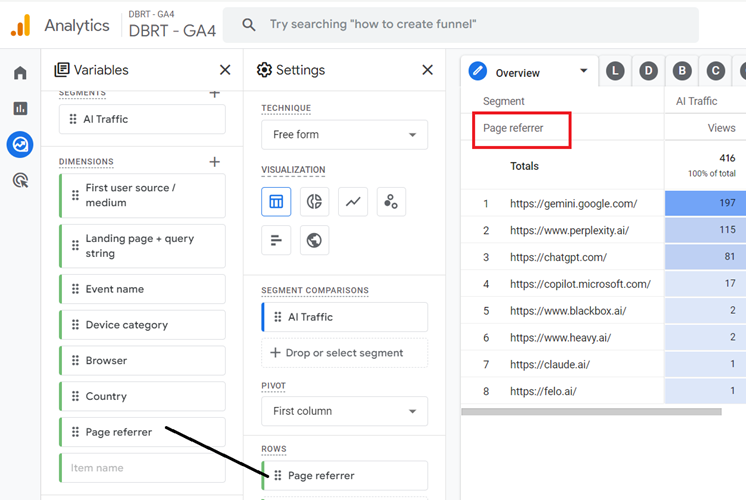This screenshot has width=746, height=500.
Task: Select the bar chart visualization icon
Action: (276, 240)
